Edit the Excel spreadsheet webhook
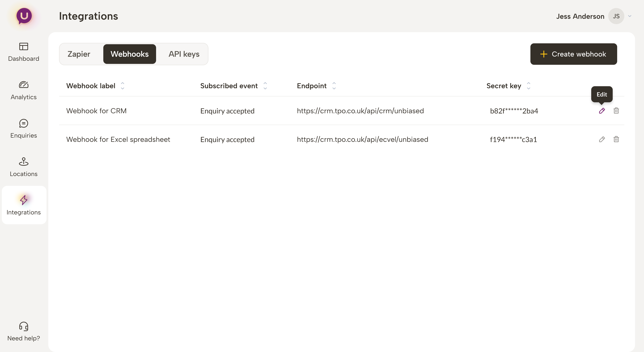The width and height of the screenshot is (644, 352). [602, 139]
